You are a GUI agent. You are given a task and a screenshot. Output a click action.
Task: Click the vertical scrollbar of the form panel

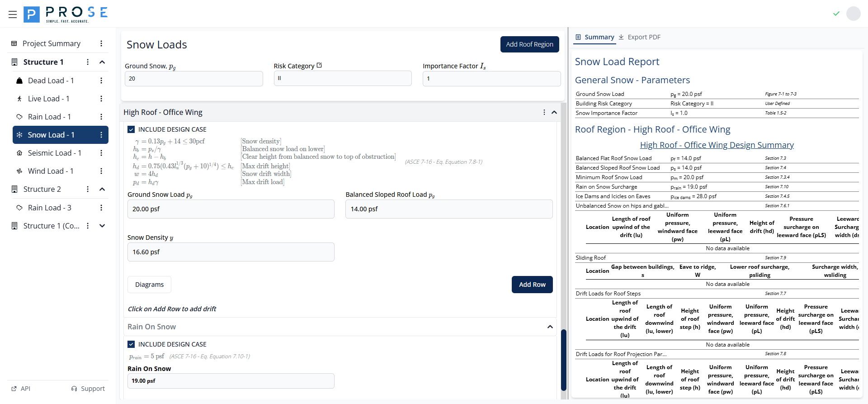coord(563,360)
